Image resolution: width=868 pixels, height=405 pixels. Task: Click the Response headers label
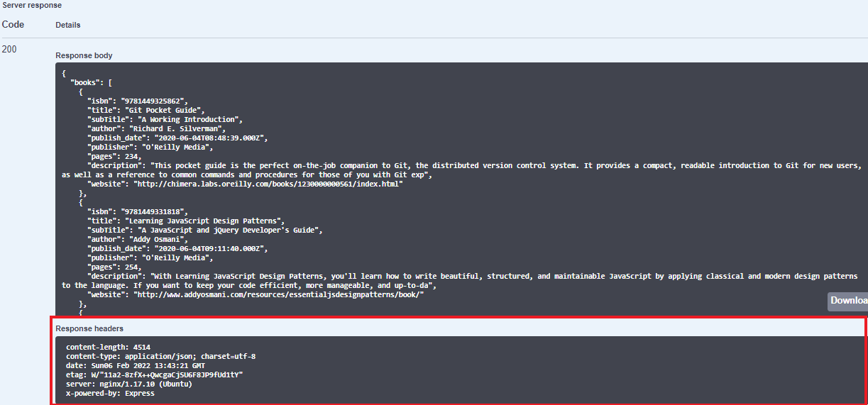(x=89, y=328)
